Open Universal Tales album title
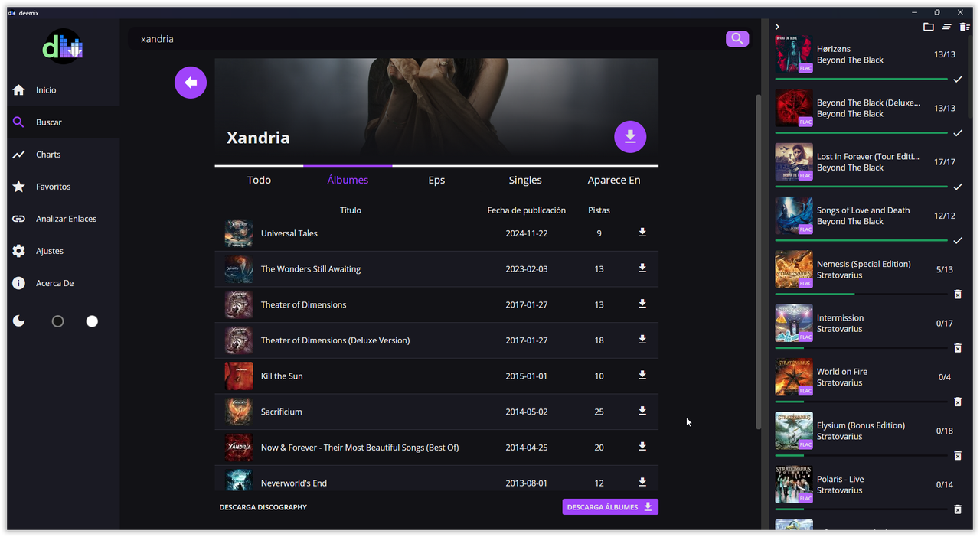 coord(289,233)
